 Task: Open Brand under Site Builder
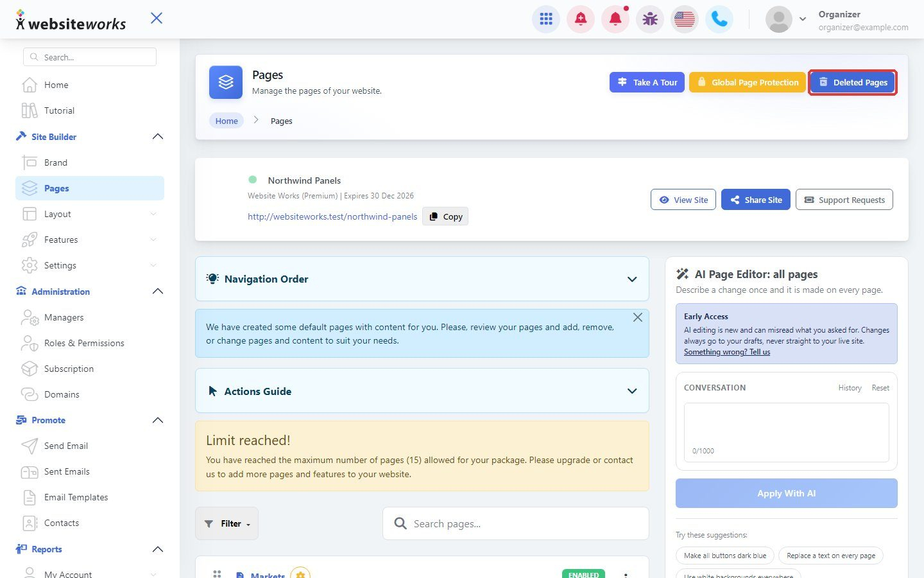tap(90, 162)
